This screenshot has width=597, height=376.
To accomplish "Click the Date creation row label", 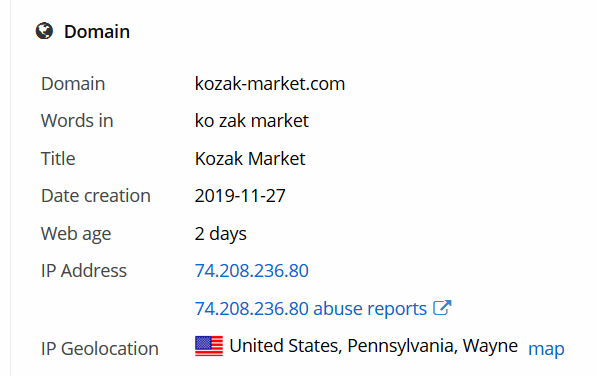I will tap(96, 196).
